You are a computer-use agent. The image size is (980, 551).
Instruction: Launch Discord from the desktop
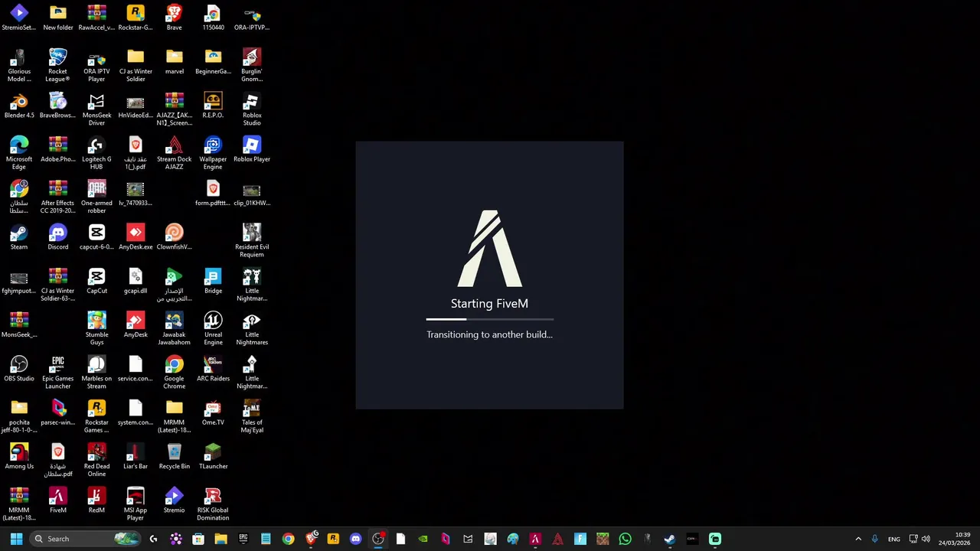[x=58, y=237]
